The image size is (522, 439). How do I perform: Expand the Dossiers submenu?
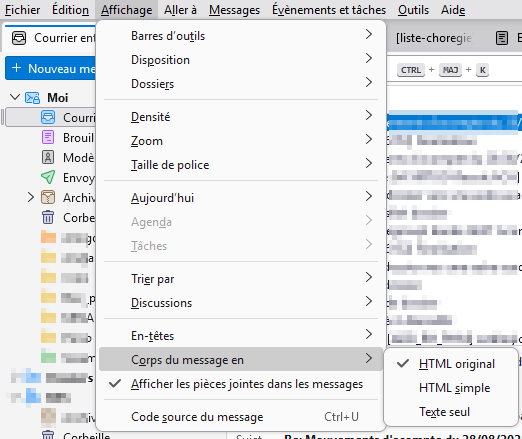[x=241, y=84]
